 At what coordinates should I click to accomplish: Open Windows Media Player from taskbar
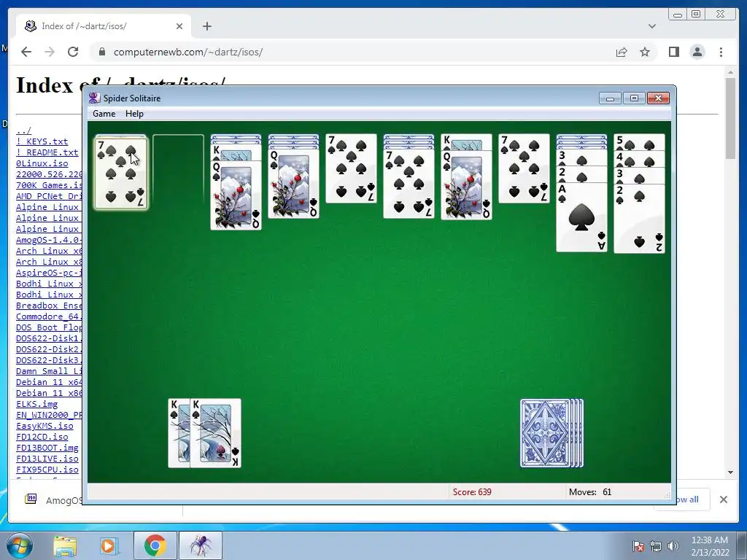click(108, 545)
